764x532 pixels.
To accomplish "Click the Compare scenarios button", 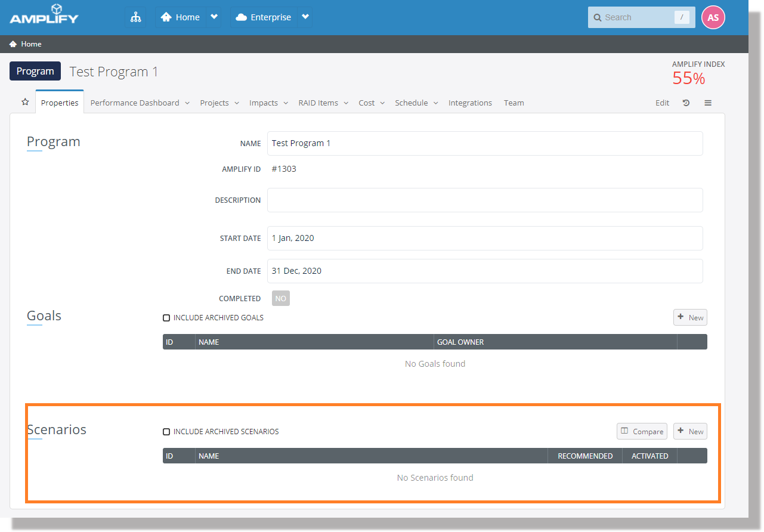I will tap(642, 431).
